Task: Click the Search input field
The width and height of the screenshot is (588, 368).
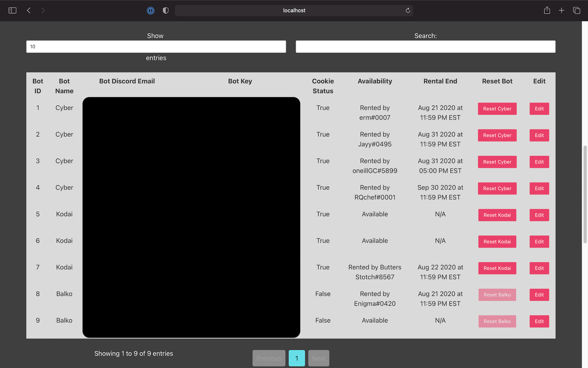Action: coord(425,46)
